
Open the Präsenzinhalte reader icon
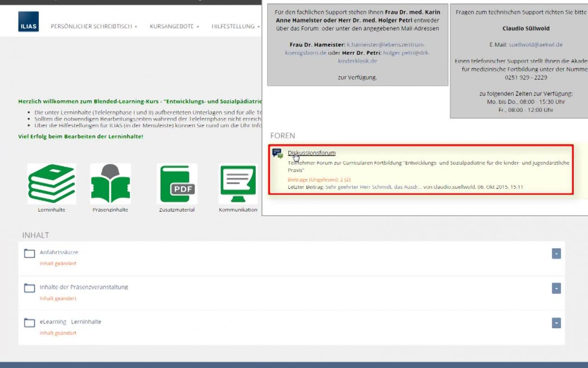pos(110,184)
